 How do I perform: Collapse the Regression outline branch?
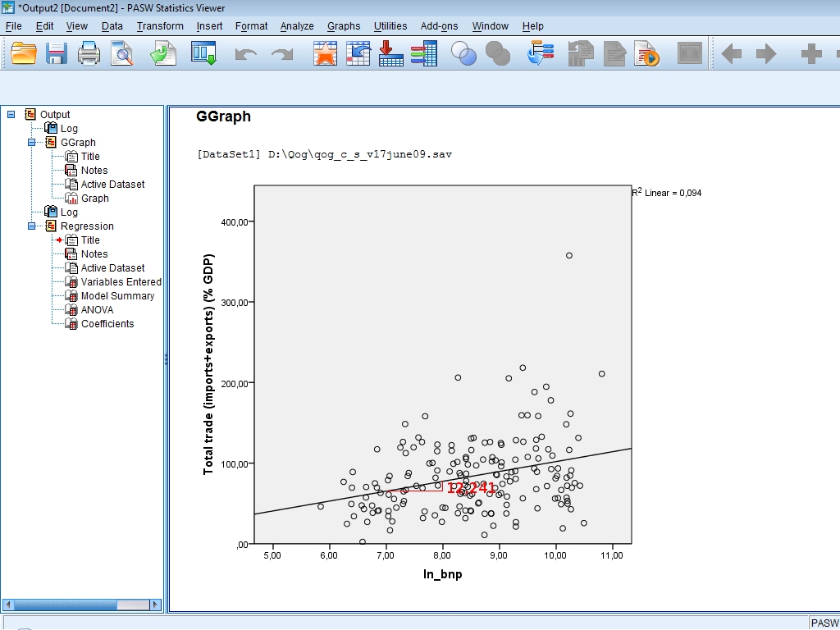[x=32, y=226]
